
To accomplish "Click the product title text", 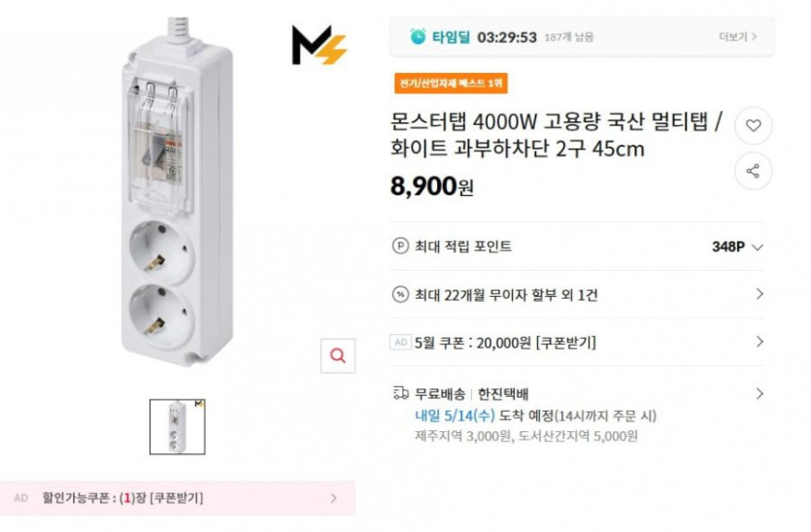I will 556,135.
